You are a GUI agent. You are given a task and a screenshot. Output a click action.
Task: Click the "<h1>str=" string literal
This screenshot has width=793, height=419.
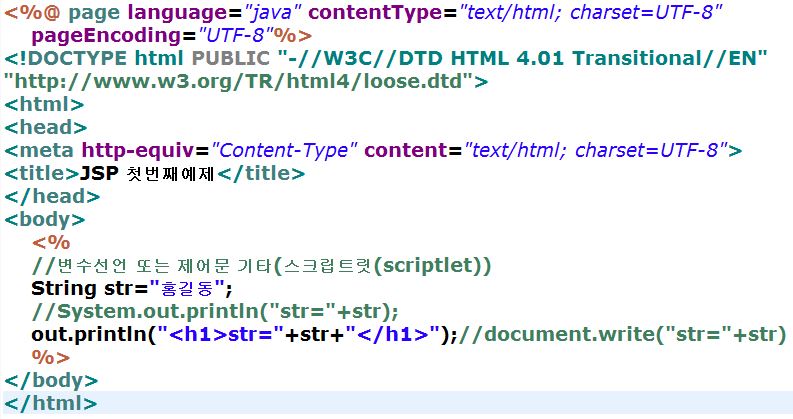coord(221,335)
